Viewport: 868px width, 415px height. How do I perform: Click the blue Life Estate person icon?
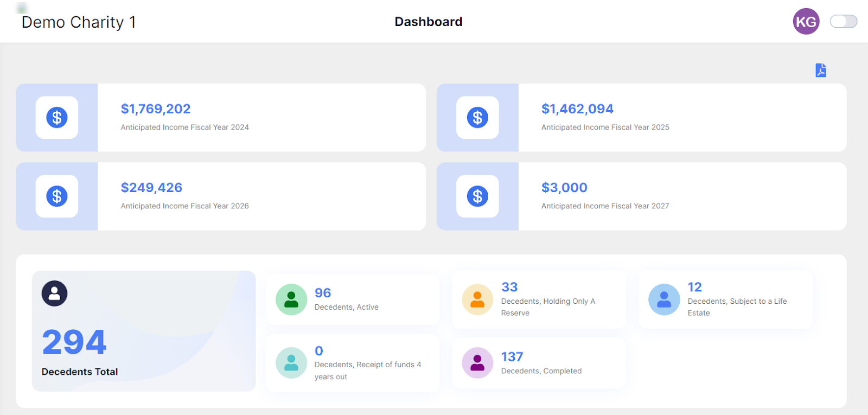pos(664,299)
